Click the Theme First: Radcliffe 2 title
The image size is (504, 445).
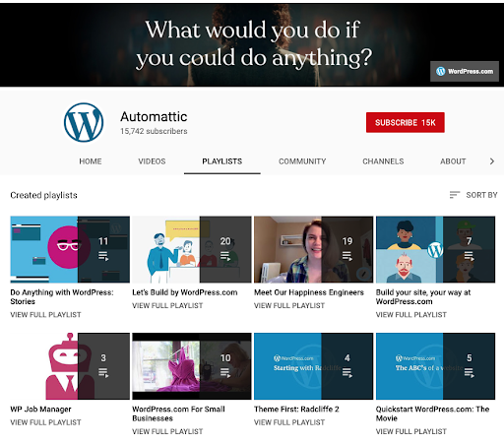tap(296, 410)
